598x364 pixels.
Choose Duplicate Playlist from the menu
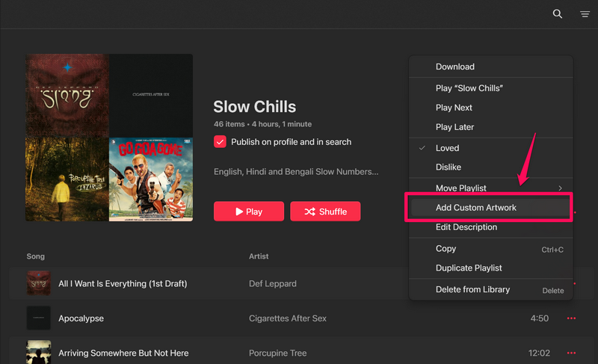(x=469, y=268)
